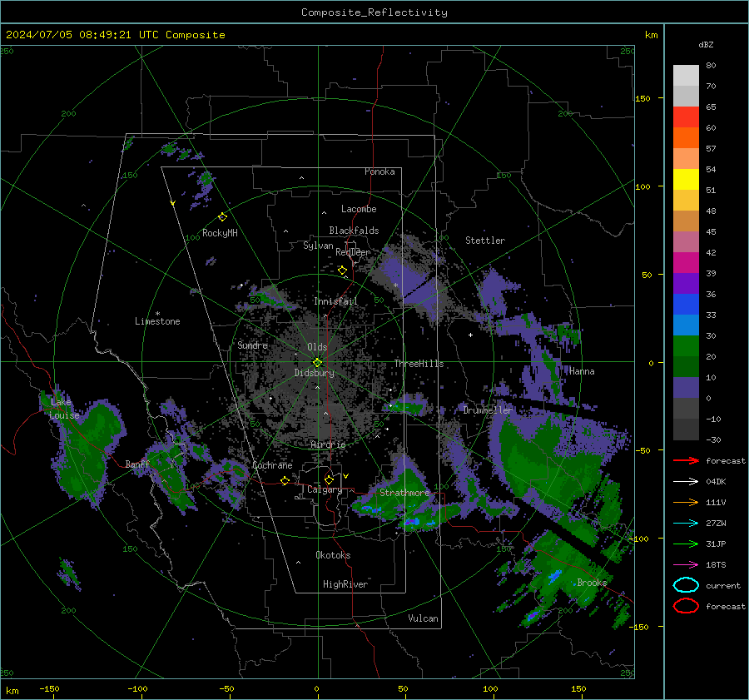Screen dimensions: 749x700
Task: Click the white 04DK arrow legend icon
Action: point(686,481)
